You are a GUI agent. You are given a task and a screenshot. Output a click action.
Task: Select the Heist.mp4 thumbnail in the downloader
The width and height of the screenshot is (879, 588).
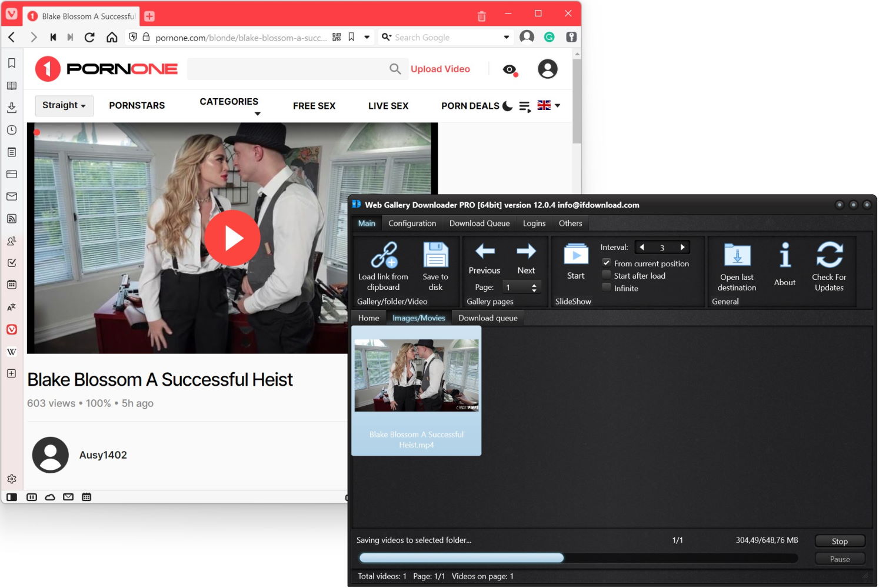pyautogui.click(x=417, y=390)
